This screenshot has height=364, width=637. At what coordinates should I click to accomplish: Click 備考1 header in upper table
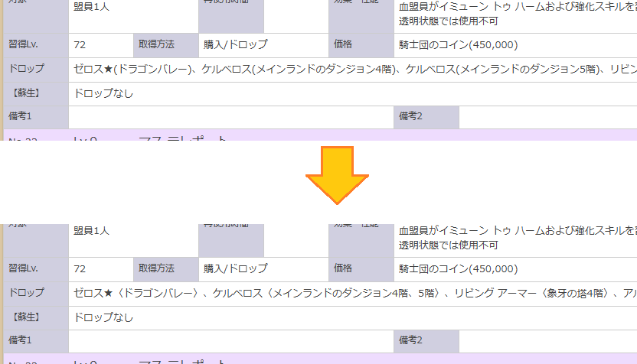[x=36, y=117]
